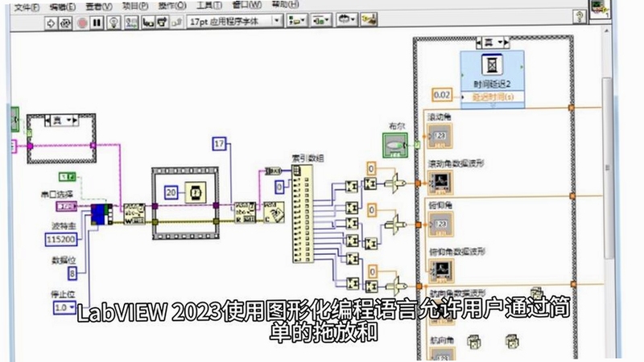Click the 延迟时间(s) input terminal row

493,97
